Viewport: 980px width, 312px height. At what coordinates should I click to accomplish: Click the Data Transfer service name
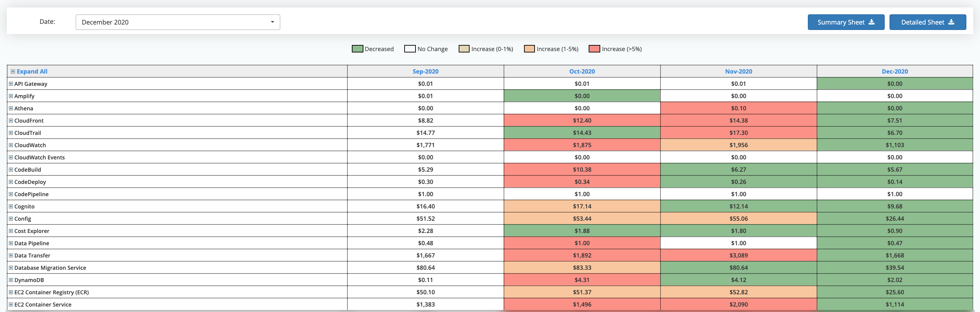click(32, 255)
